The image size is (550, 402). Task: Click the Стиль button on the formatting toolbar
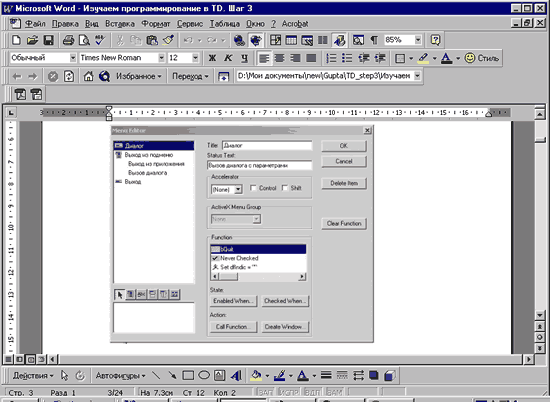click(482, 58)
